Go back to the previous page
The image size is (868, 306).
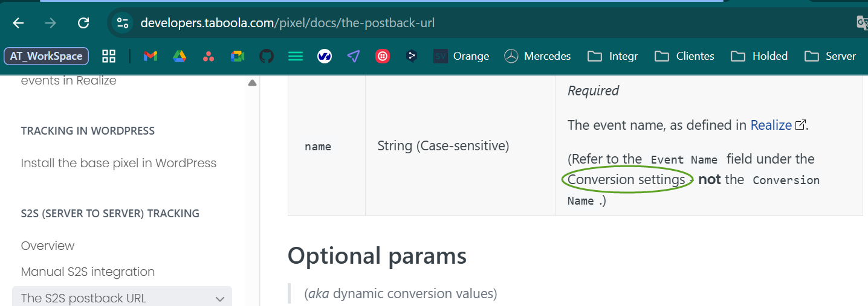click(18, 23)
